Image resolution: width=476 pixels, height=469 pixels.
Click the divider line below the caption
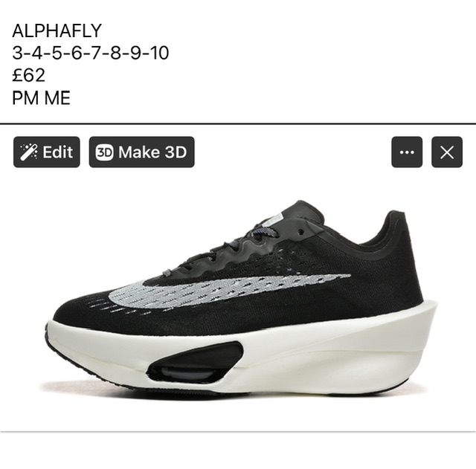238,124
